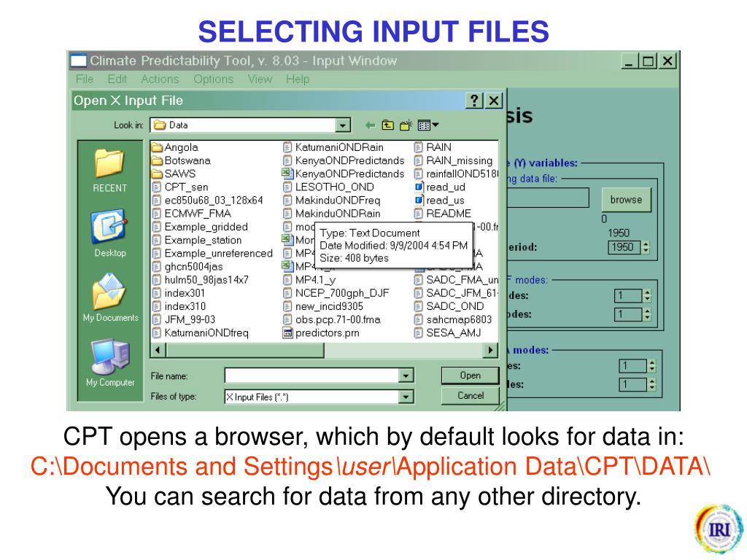747x560 pixels.
Task: Select the obs.pcp.71-00.fma file
Action: pos(332,320)
